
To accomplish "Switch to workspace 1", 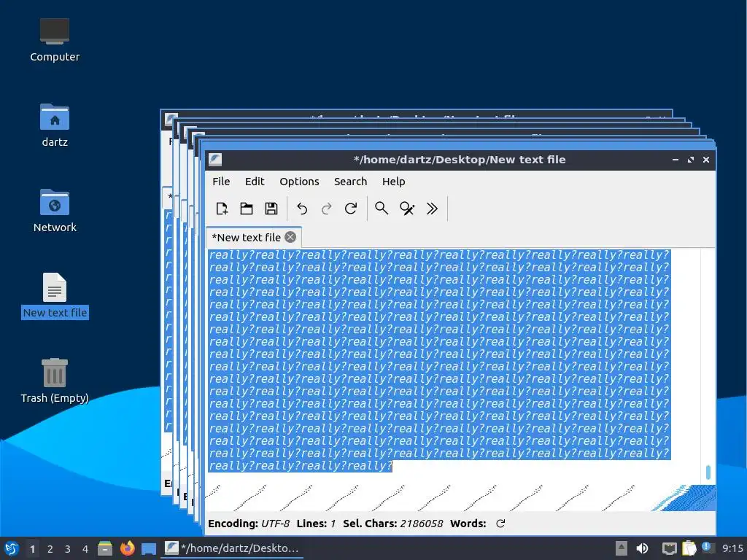I will [32, 549].
